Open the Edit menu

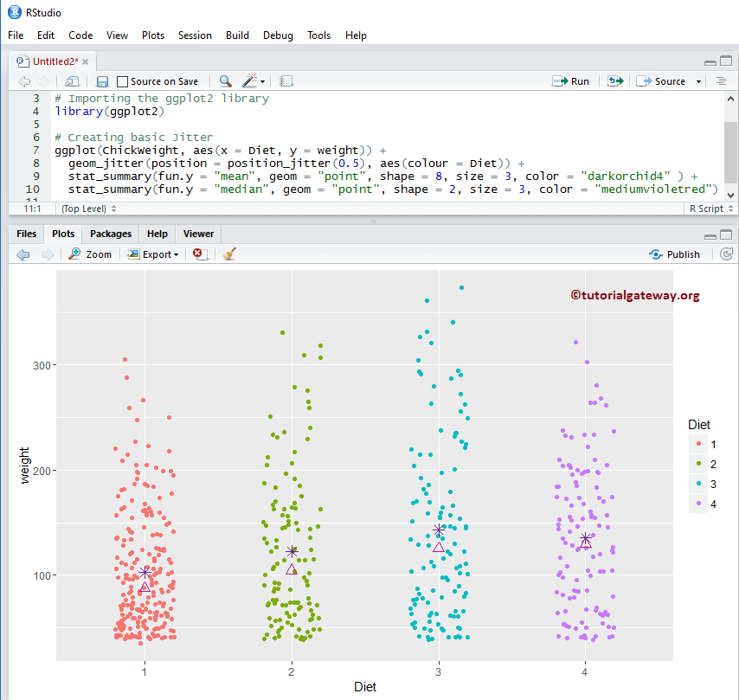tap(46, 35)
